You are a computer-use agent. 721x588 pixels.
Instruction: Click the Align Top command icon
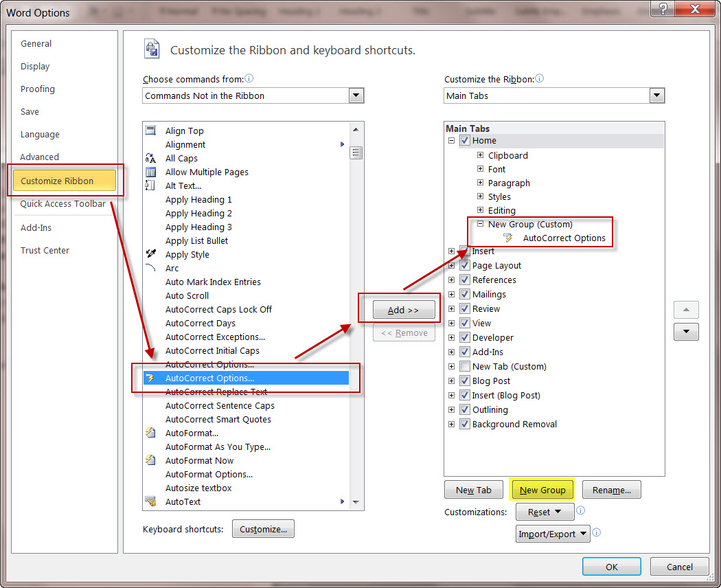pos(151,131)
